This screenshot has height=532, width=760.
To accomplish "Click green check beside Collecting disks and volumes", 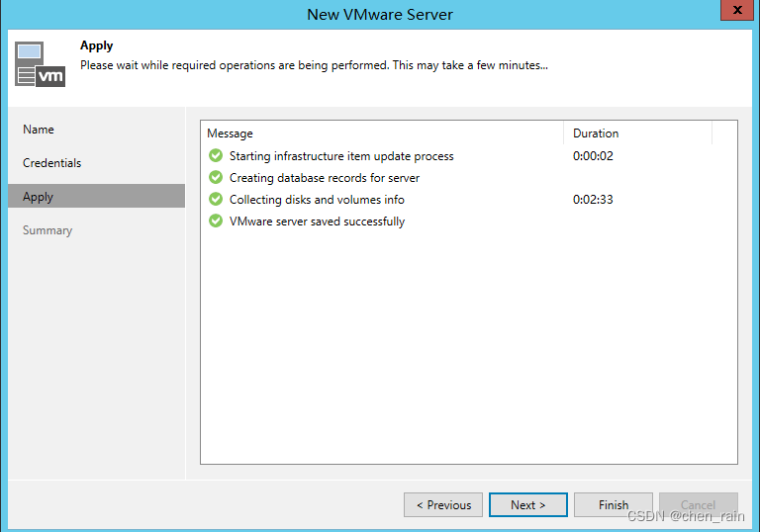I will [216, 199].
